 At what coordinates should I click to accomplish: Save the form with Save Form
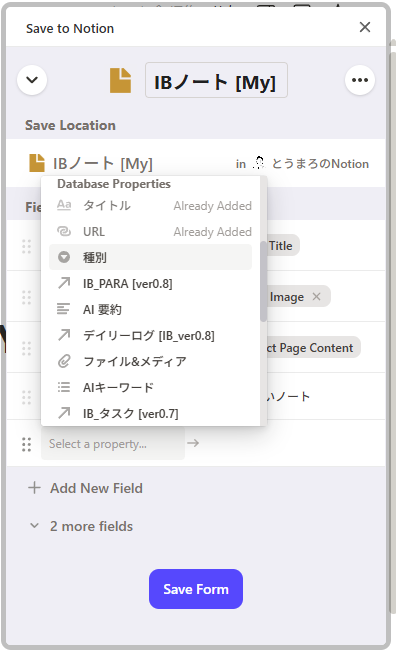[196, 589]
